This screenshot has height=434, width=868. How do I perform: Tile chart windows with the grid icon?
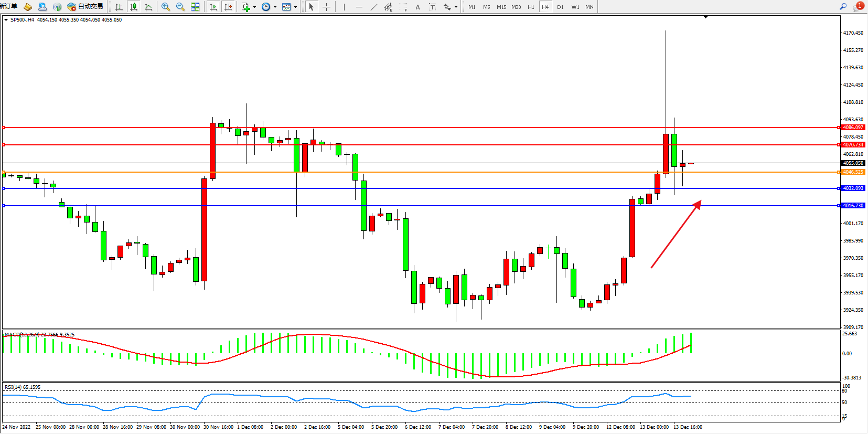pos(195,7)
